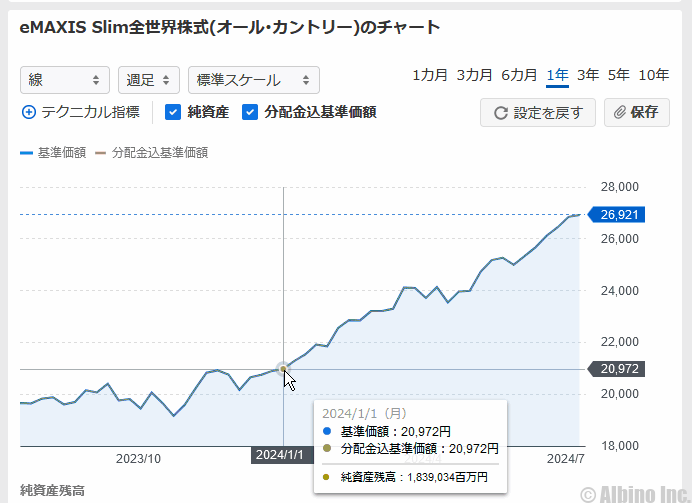The height and width of the screenshot is (504, 692).
Task: Expand the 週足 interval dropdown
Action: [148, 80]
